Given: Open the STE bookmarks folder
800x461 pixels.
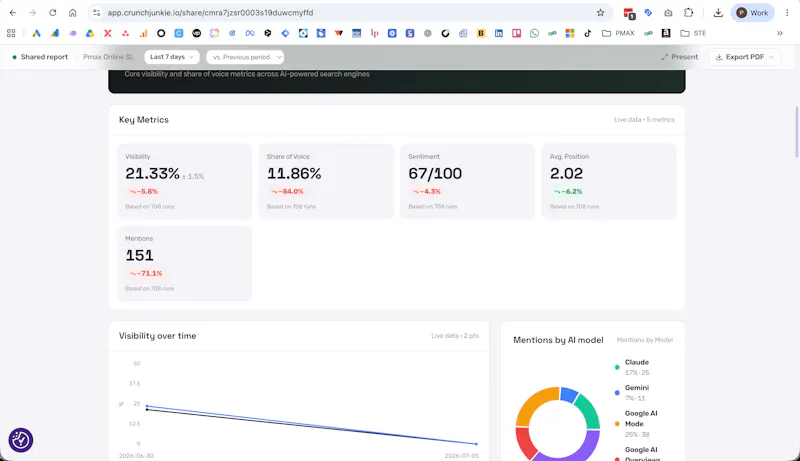Looking at the screenshot, I should (x=693, y=33).
